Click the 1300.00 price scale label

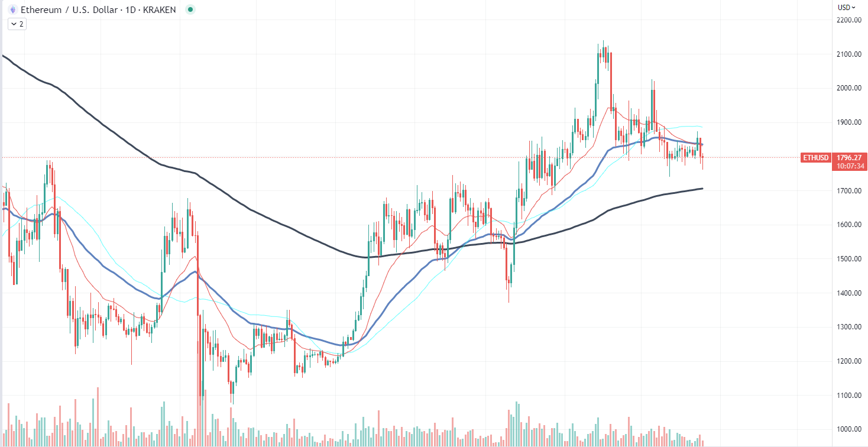point(848,327)
